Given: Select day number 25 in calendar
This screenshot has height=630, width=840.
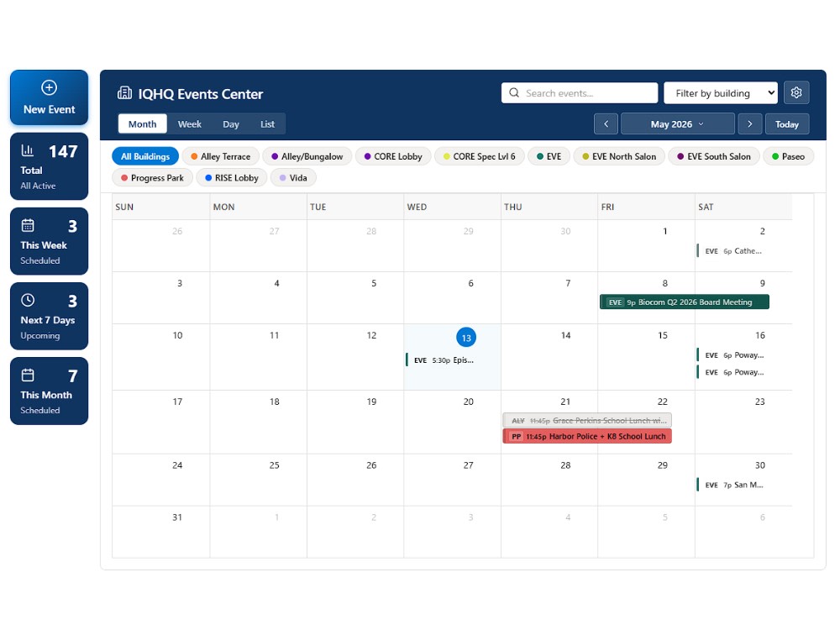Looking at the screenshot, I should pos(275,465).
